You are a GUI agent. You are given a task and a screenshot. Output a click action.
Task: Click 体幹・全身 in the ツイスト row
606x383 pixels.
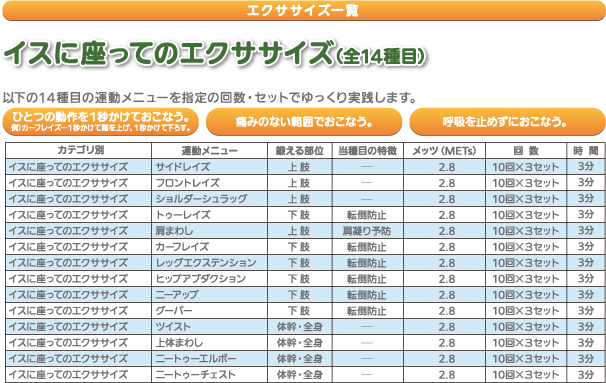(x=300, y=327)
